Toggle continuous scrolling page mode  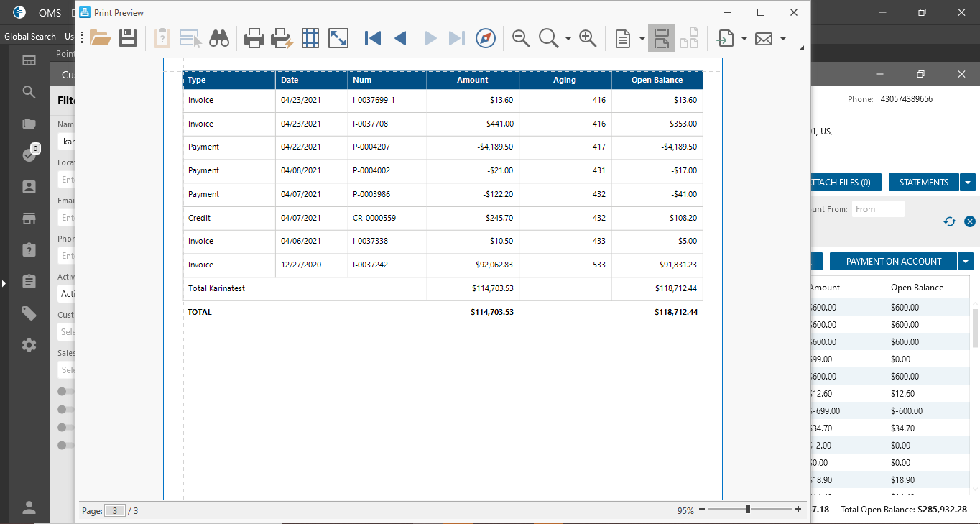[x=661, y=38]
